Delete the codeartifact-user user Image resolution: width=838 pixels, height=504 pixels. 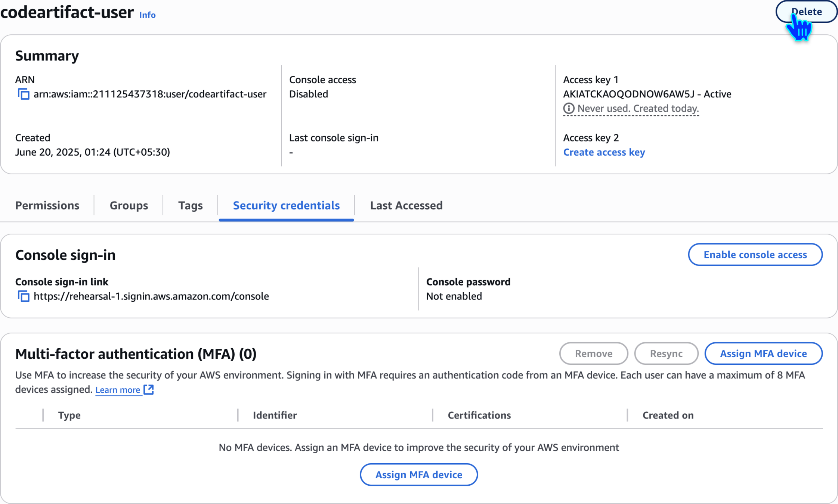(806, 12)
